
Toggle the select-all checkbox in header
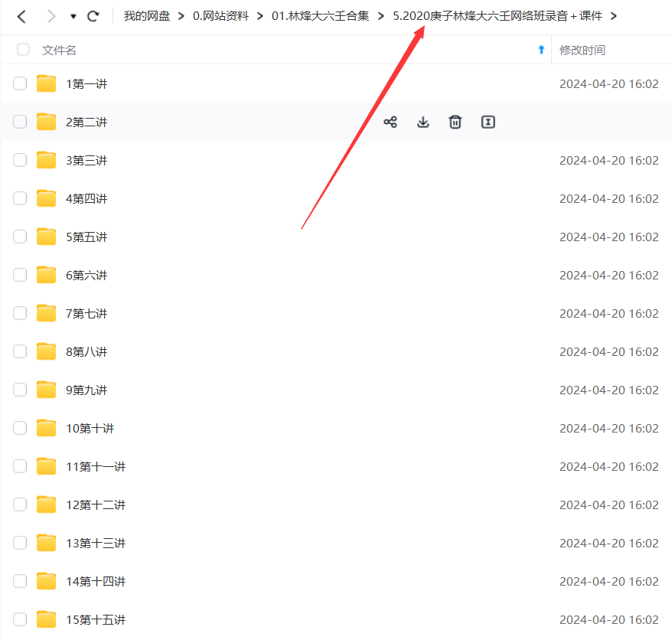[x=22, y=48]
